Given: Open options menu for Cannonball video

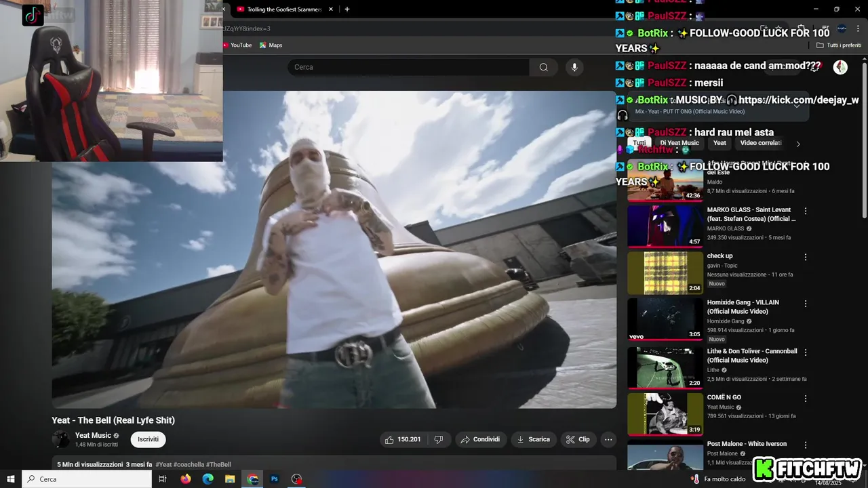Looking at the screenshot, I should click(x=806, y=352).
